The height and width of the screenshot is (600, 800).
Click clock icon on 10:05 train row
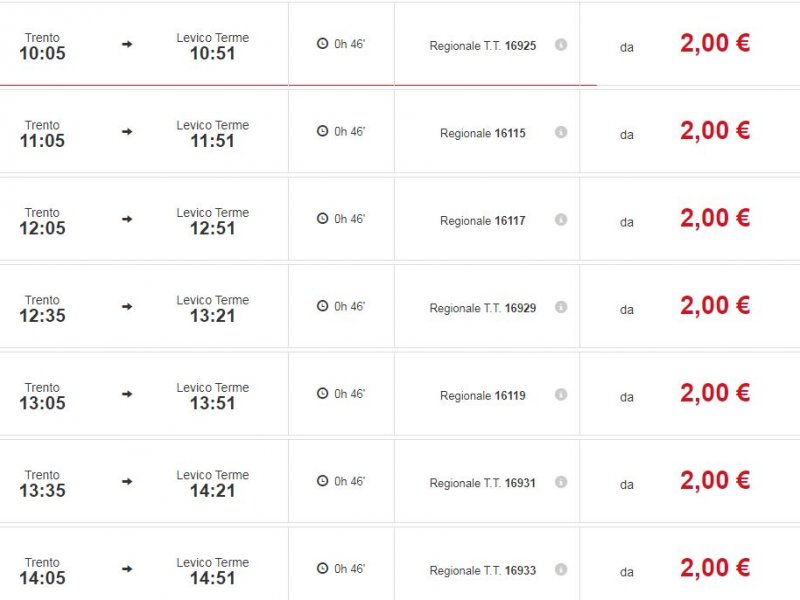322,43
